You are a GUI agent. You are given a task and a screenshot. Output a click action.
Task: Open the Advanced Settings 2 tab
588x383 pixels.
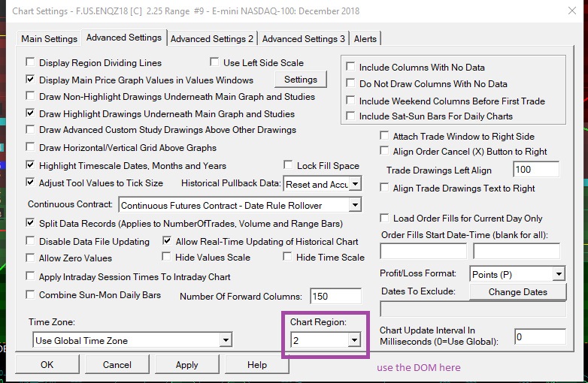(212, 38)
